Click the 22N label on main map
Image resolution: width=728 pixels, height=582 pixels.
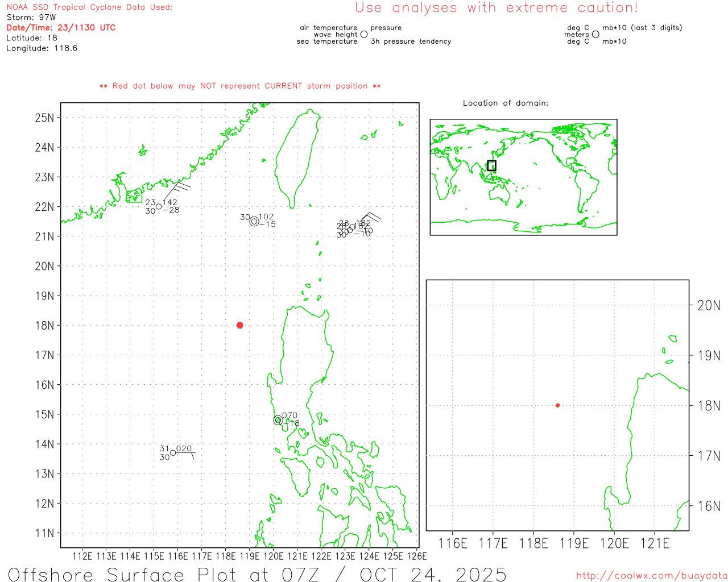tap(44, 207)
